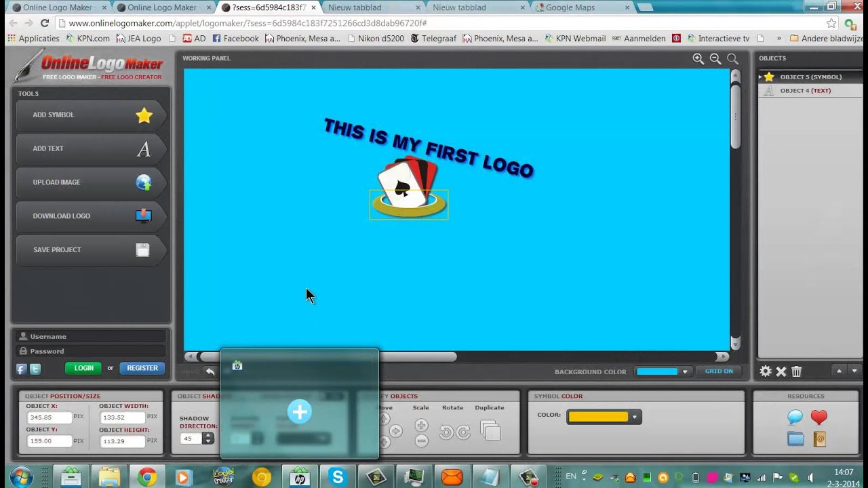
Task: Scale down the object with minus icon
Action: coord(421,441)
